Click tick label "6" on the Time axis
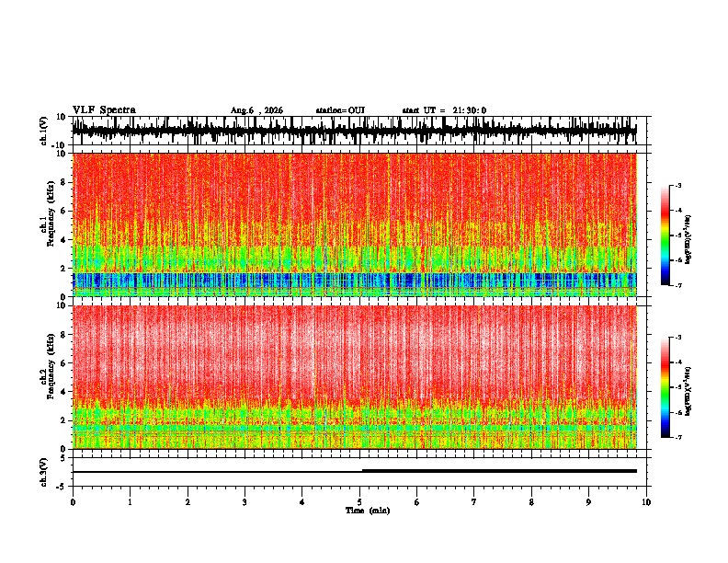Screen dimensions: 728x563 [x=417, y=502]
